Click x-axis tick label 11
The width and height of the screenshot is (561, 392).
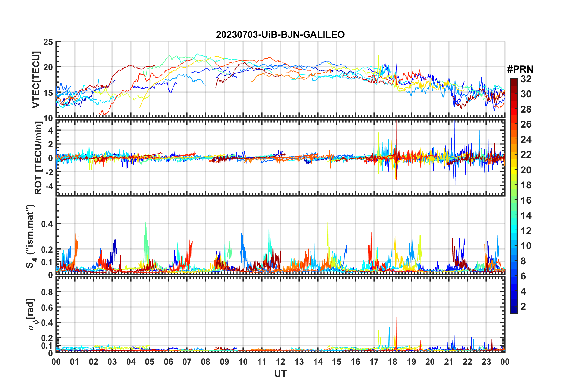pyautogui.click(x=262, y=362)
